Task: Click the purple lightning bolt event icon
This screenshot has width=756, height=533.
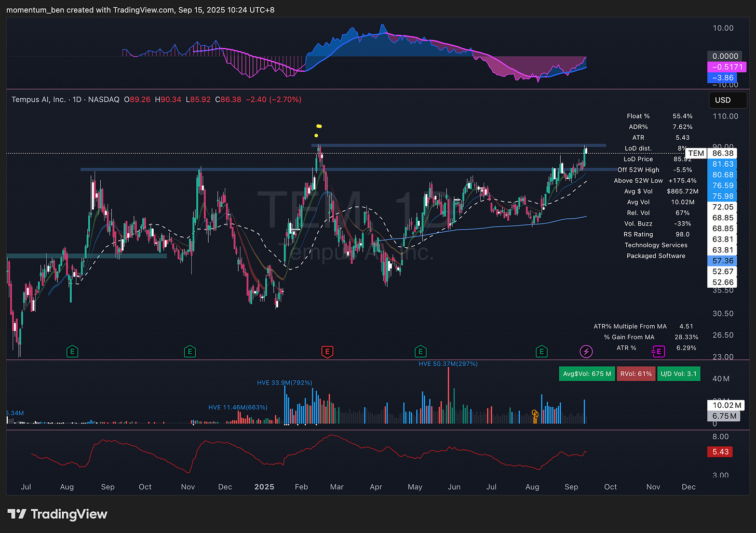Action: click(x=586, y=352)
